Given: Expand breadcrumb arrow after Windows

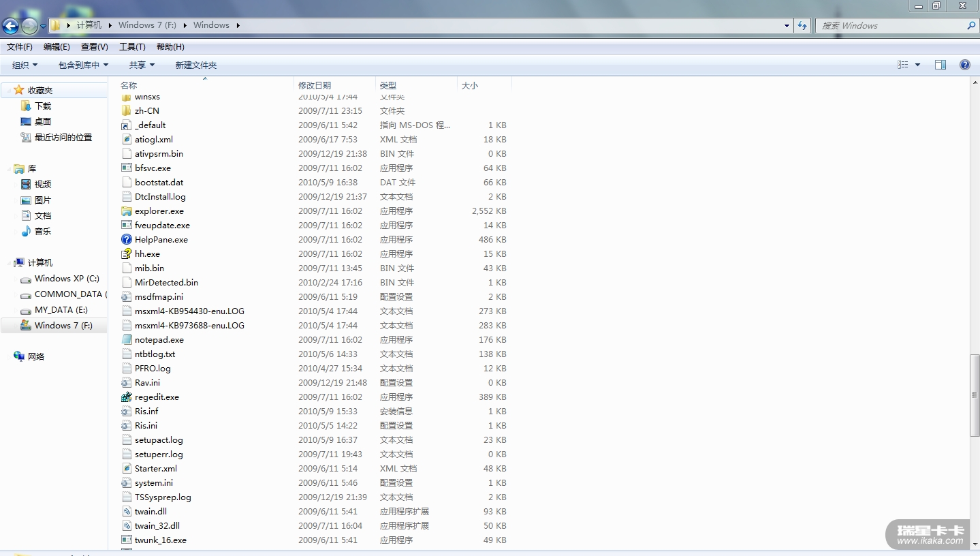Looking at the screenshot, I should coord(238,25).
